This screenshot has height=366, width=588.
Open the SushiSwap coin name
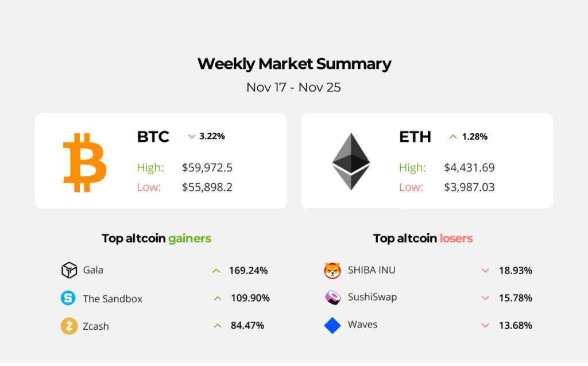click(372, 298)
